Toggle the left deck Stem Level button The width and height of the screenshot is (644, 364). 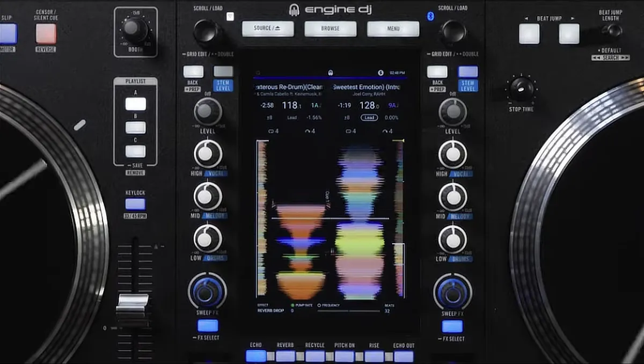[x=223, y=71]
